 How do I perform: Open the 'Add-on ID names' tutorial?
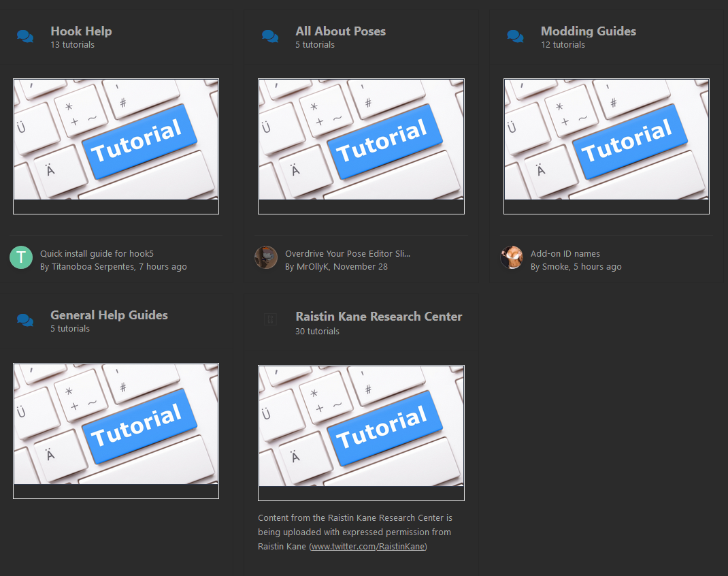coord(565,254)
